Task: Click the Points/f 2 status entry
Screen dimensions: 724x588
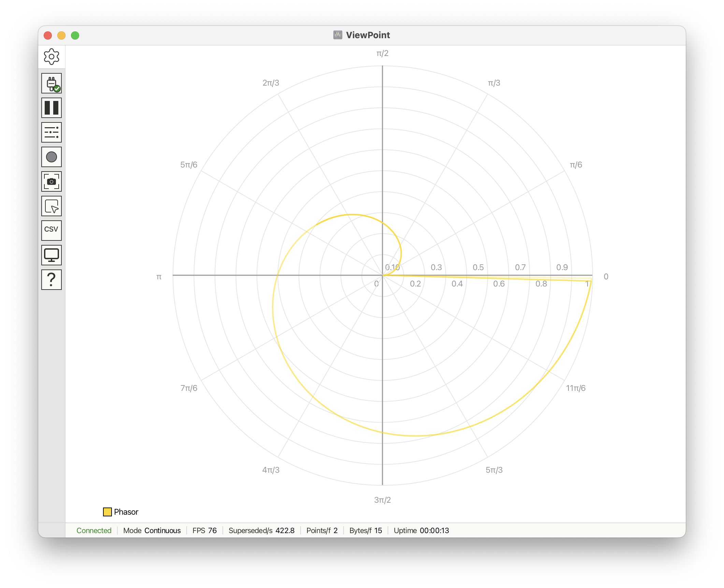Action: [322, 530]
